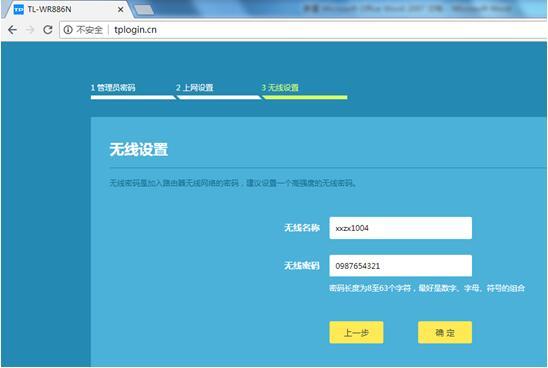Edit the 无线名称 field with xxzx1004
Screen dimensions: 548x368
click(x=401, y=228)
